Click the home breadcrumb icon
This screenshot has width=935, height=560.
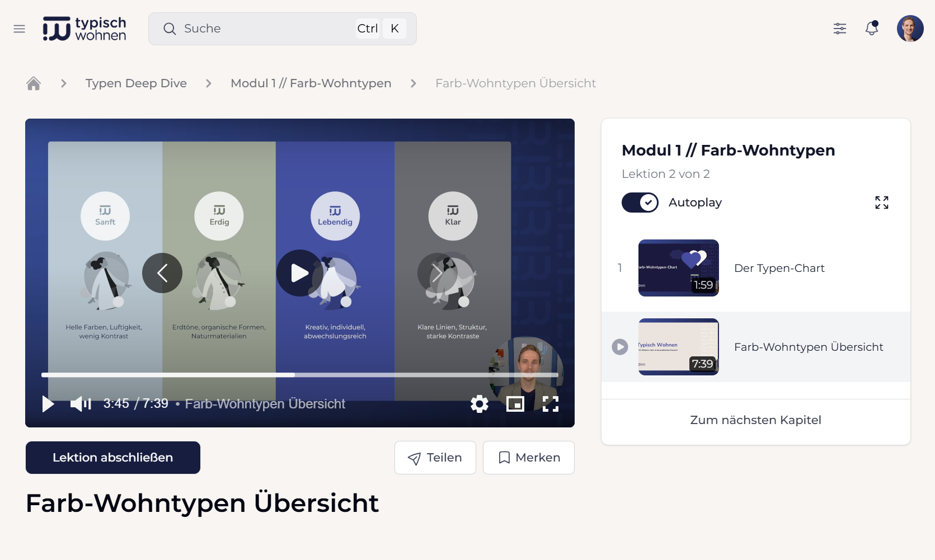tap(34, 83)
